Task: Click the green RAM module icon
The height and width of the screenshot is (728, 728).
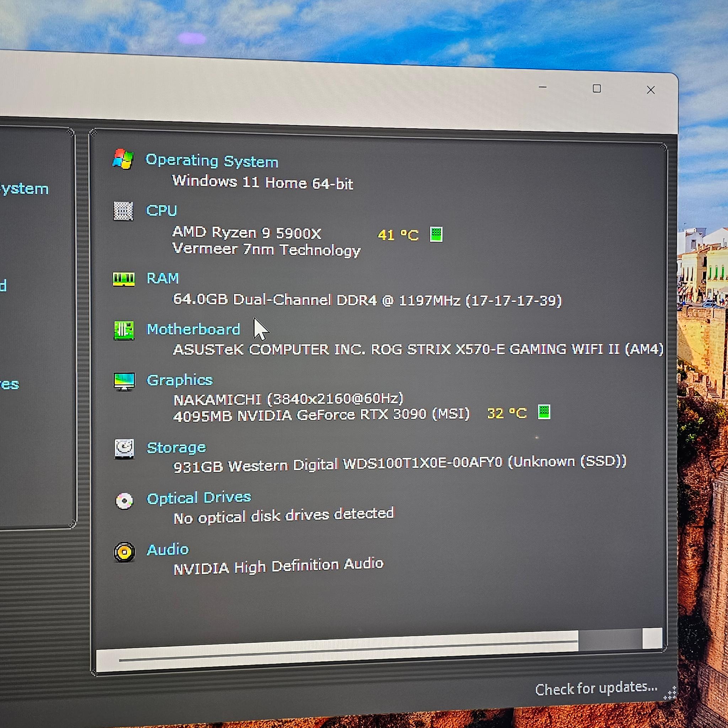Action: coord(124,279)
